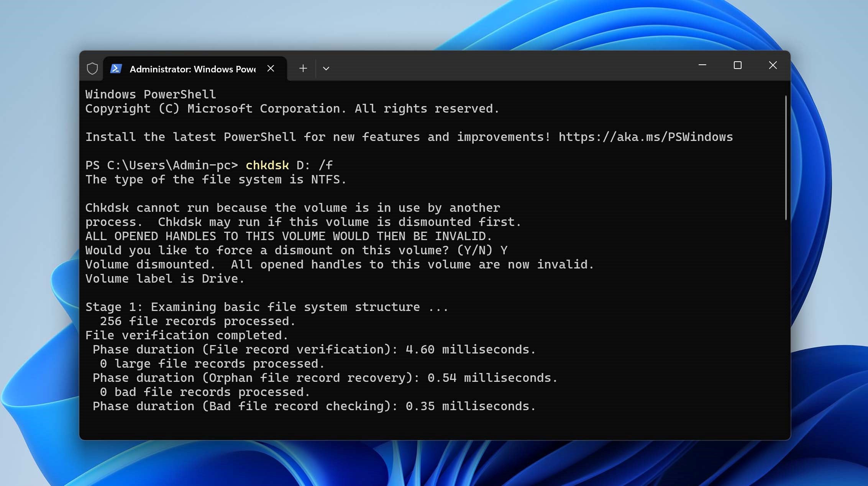Click the 'Bad file record checking' duration line

[314, 406]
